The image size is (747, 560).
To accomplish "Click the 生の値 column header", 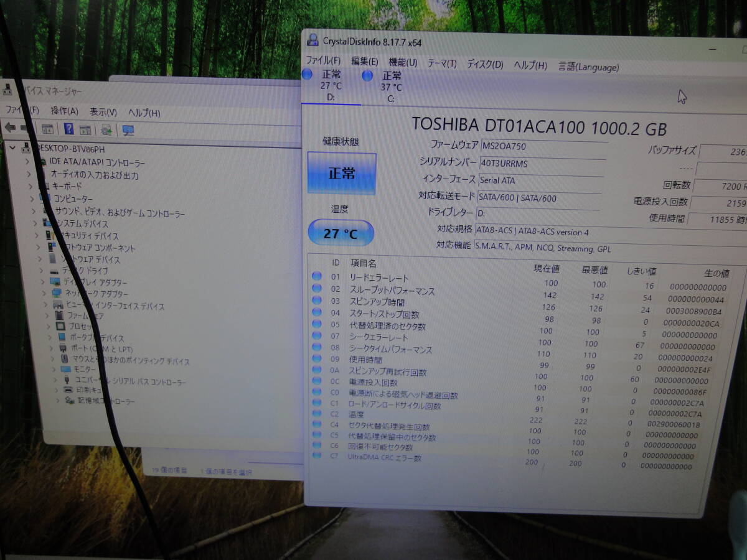I will click(x=716, y=273).
